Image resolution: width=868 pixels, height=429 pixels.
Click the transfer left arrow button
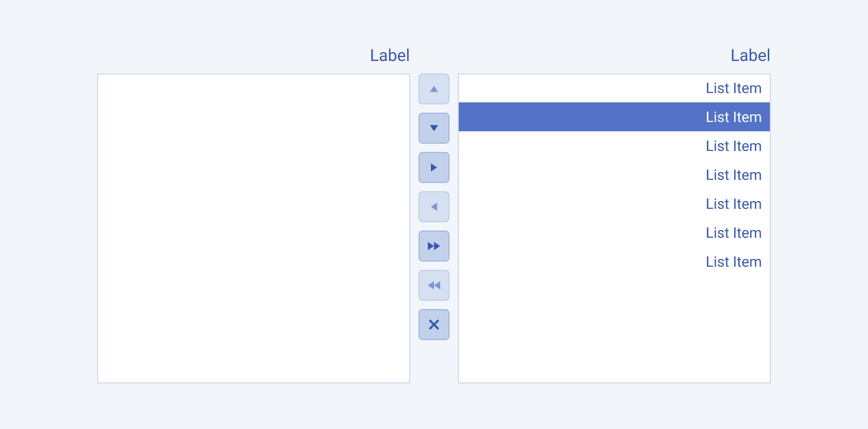tap(433, 206)
